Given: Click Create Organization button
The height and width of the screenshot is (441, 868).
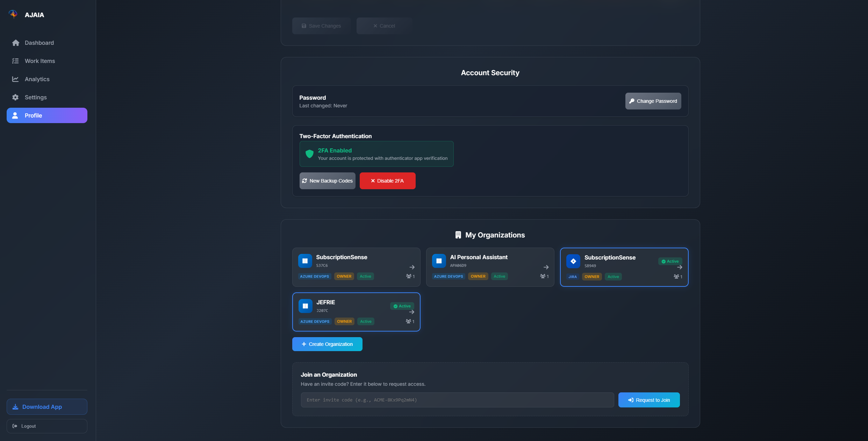Looking at the screenshot, I should click(x=327, y=344).
